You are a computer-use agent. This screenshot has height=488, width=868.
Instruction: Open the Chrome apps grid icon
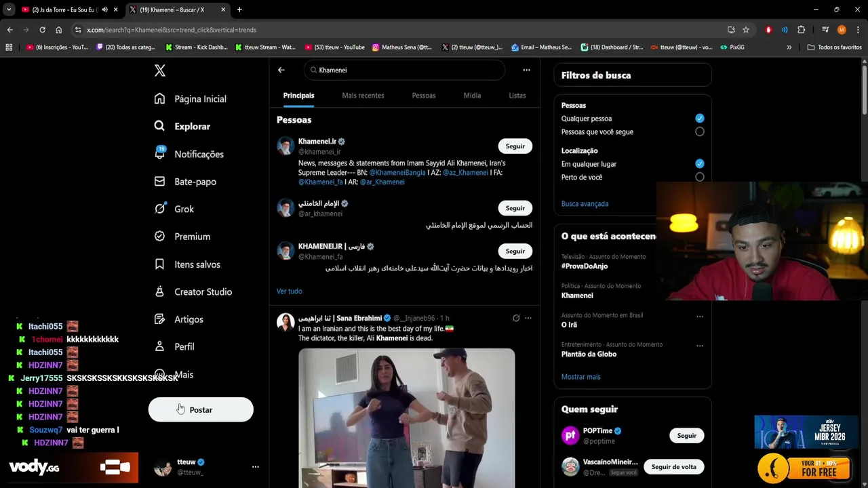9,47
